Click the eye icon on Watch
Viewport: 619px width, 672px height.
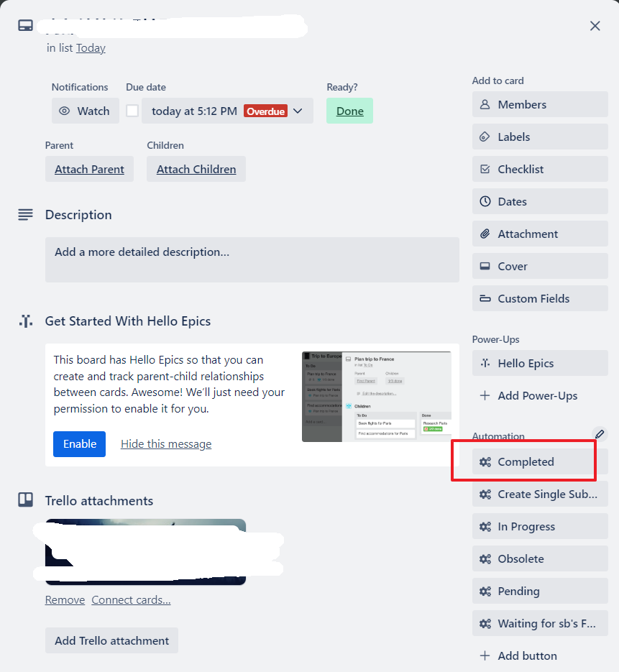pos(64,111)
